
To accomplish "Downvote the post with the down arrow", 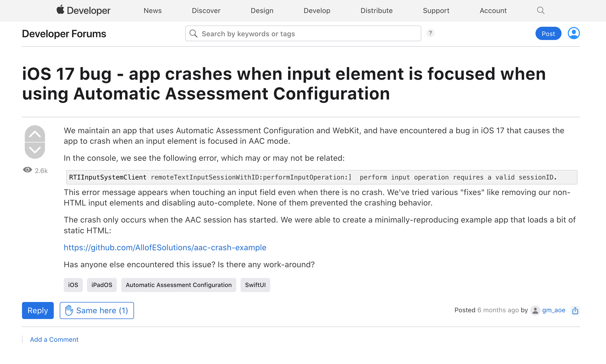I will coord(35,150).
